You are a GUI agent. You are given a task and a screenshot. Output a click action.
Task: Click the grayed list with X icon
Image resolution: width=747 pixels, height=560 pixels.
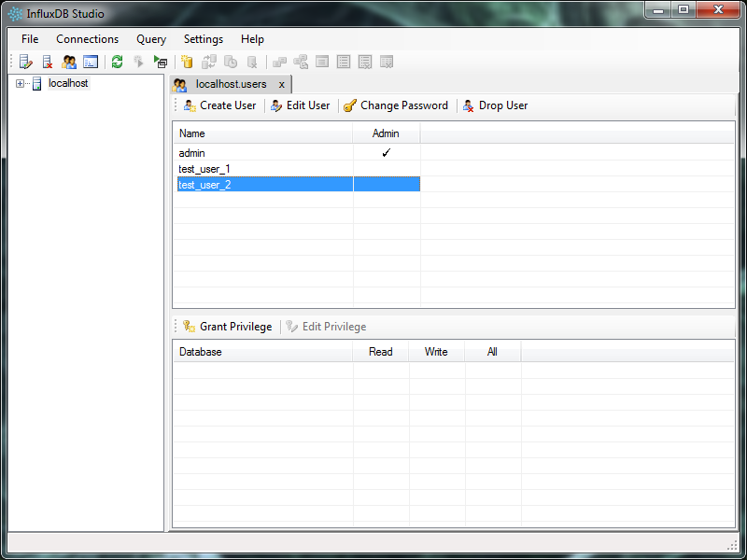(x=365, y=62)
